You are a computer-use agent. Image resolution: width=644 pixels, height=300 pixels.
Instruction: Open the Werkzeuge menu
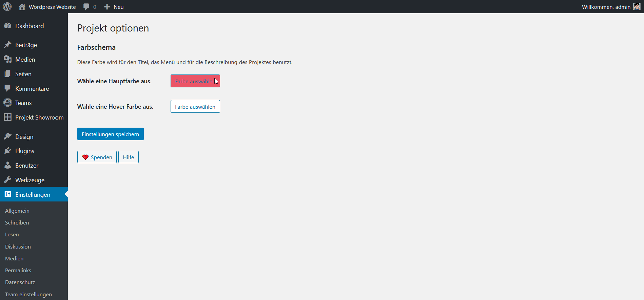(x=34, y=180)
